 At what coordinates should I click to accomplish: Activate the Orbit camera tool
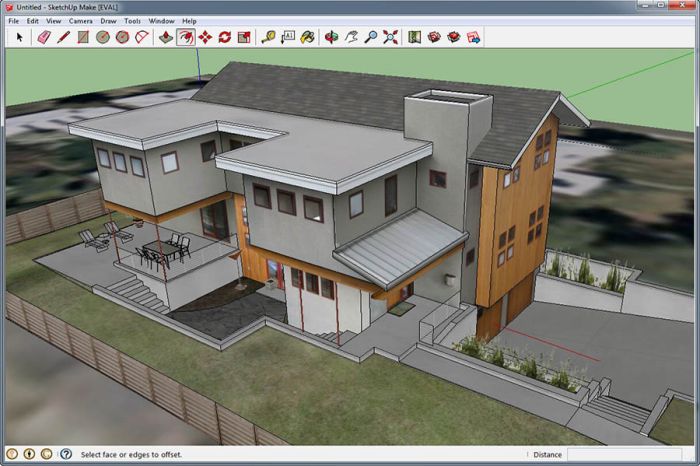(332, 37)
